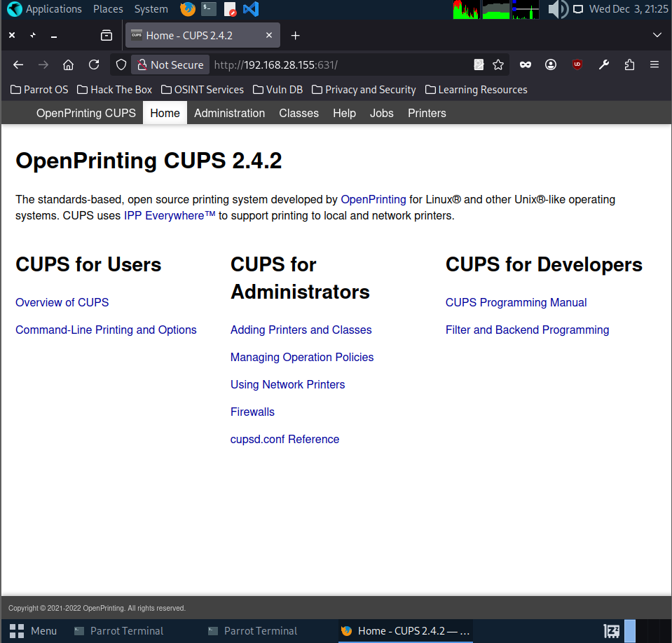Open the Hack The Box bookmark folder
Image resolution: width=672 pixels, height=643 pixels.
click(x=114, y=90)
